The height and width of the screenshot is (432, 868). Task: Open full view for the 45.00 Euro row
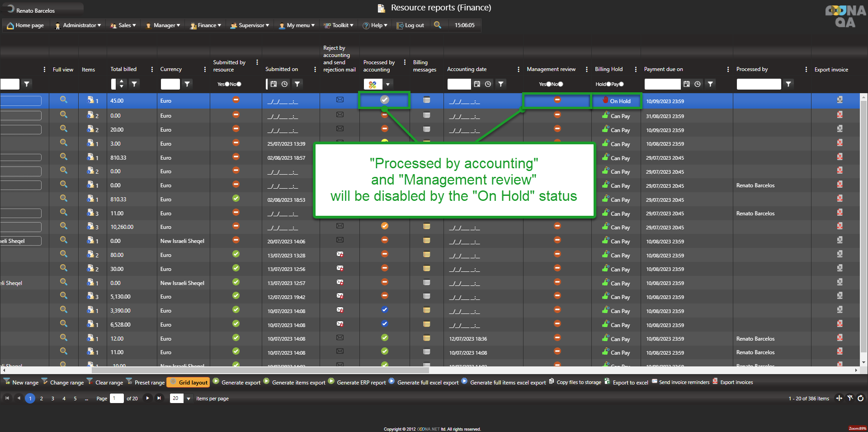[x=64, y=100]
